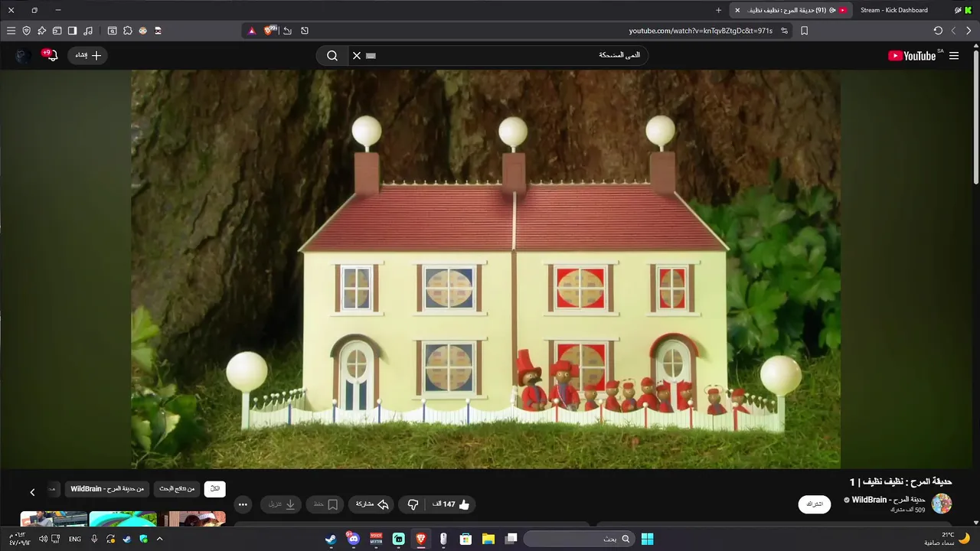
Task: Click the round face extension icon
Action: pos(142,31)
